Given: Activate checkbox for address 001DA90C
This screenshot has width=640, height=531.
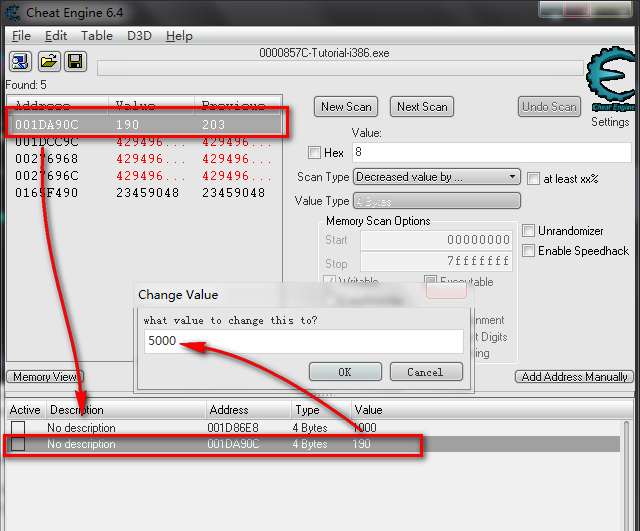Looking at the screenshot, I should [x=18, y=444].
